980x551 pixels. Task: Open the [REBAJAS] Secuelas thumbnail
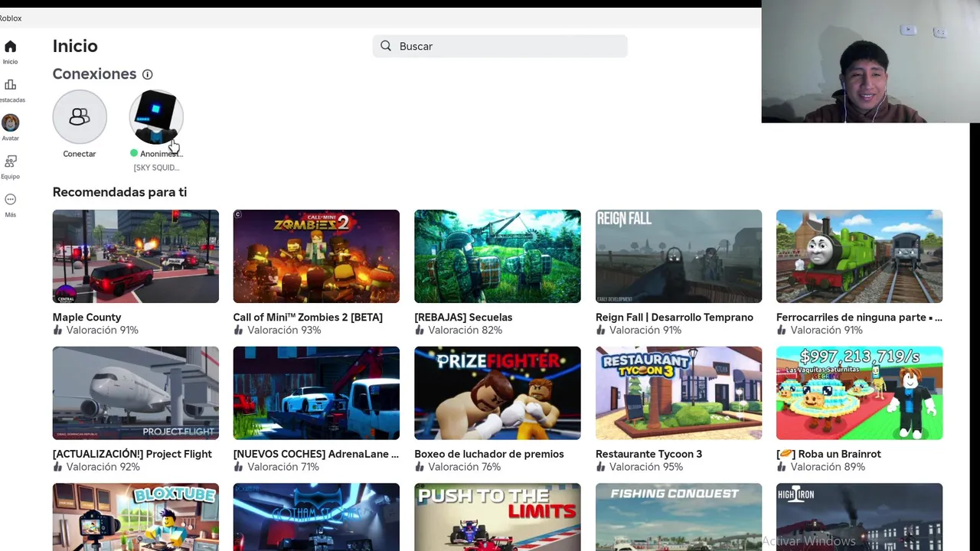click(x=498, y=256)
